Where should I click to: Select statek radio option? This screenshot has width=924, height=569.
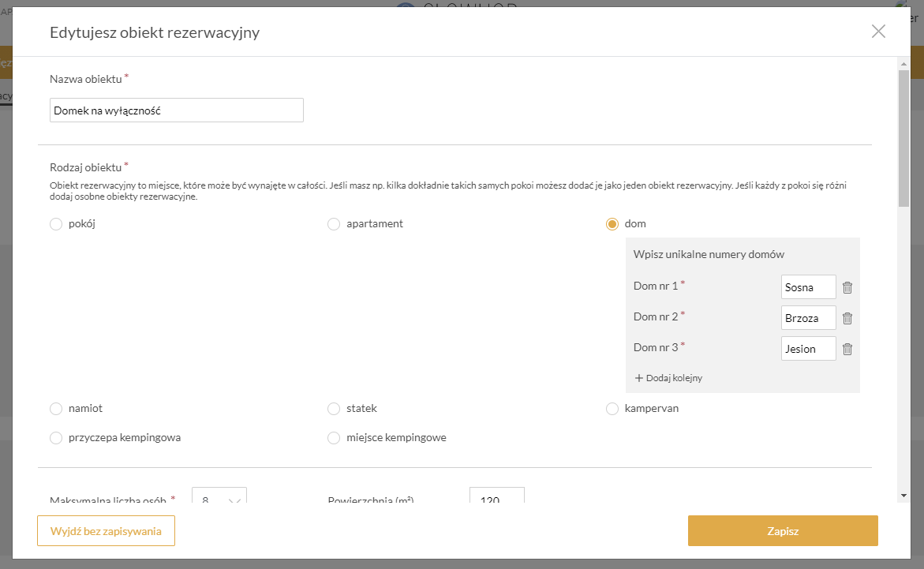click(334, 409)
